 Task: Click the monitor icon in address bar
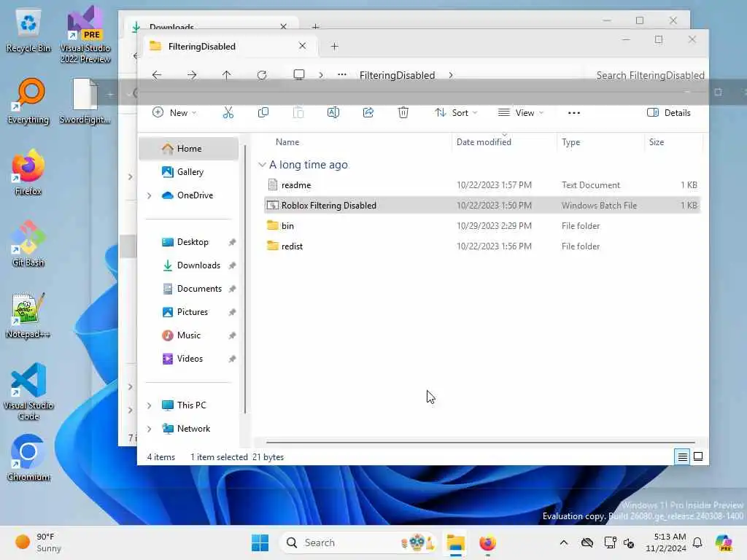coord(298,75)
